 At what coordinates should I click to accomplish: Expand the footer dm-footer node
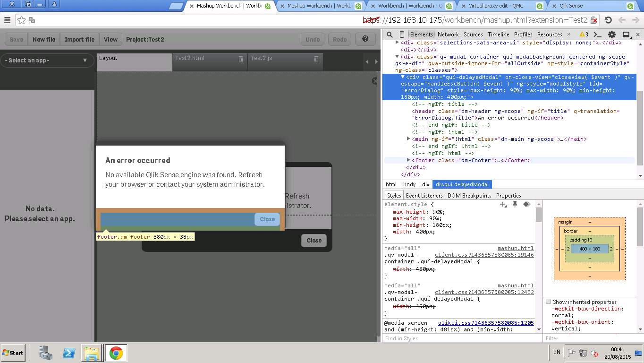coord(409,160)
